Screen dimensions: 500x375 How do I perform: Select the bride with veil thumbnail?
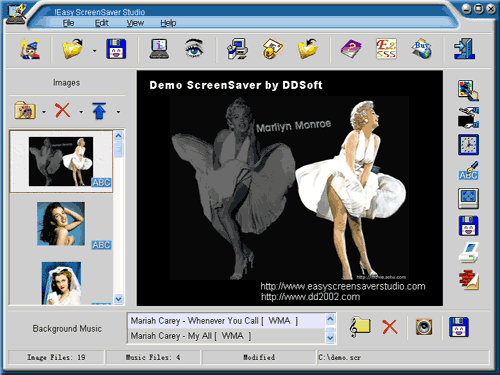61,283
